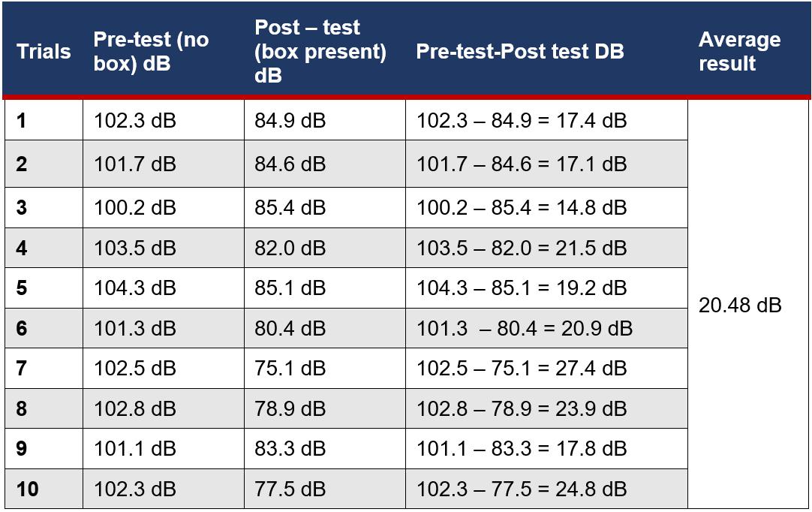Click the Post – test (box present) header
Viewport: 812px width, 512px height.
[x=325, y=51]
